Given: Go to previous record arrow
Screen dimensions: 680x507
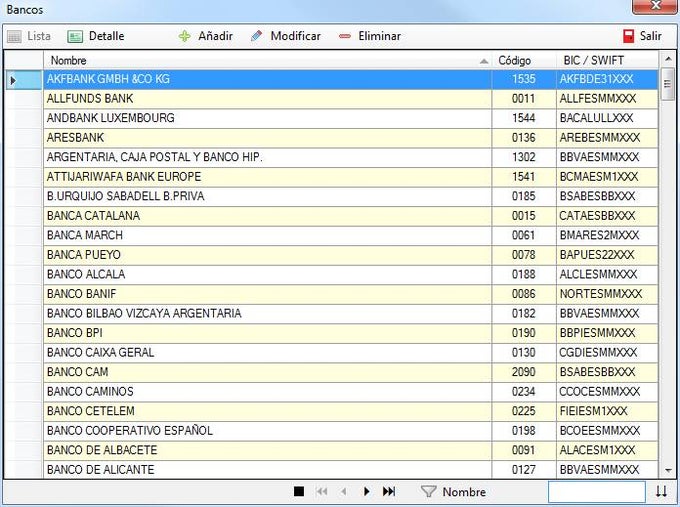Looking at the screenshot, I should coord(343,491).
